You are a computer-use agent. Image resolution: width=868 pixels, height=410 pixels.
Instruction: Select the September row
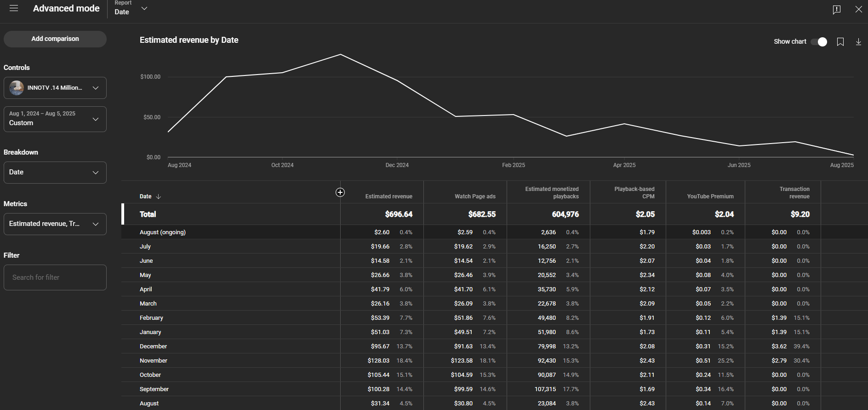click(x=494, y=389)
